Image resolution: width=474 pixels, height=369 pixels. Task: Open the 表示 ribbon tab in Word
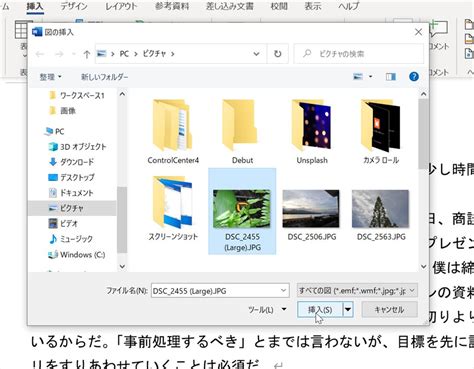pos(313,7)
